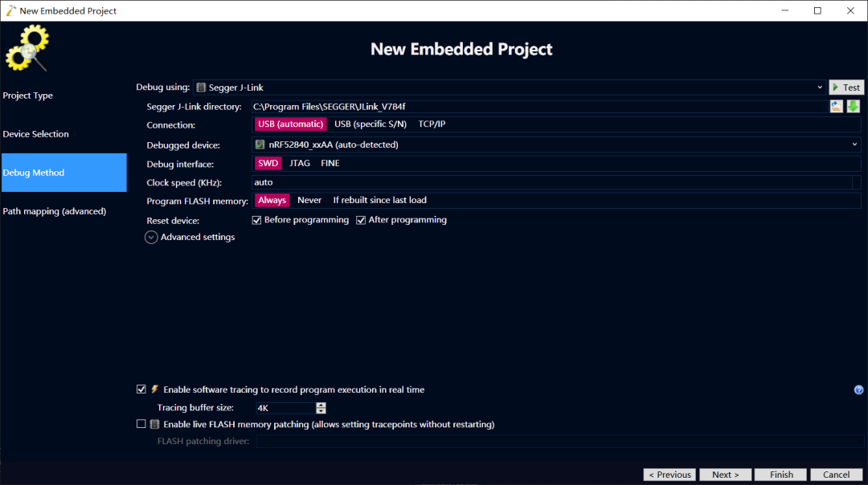Image resolution: width=868 pixels, height=485 pixels.
Task: Click the Finish button
Action: tap(781, 475)
